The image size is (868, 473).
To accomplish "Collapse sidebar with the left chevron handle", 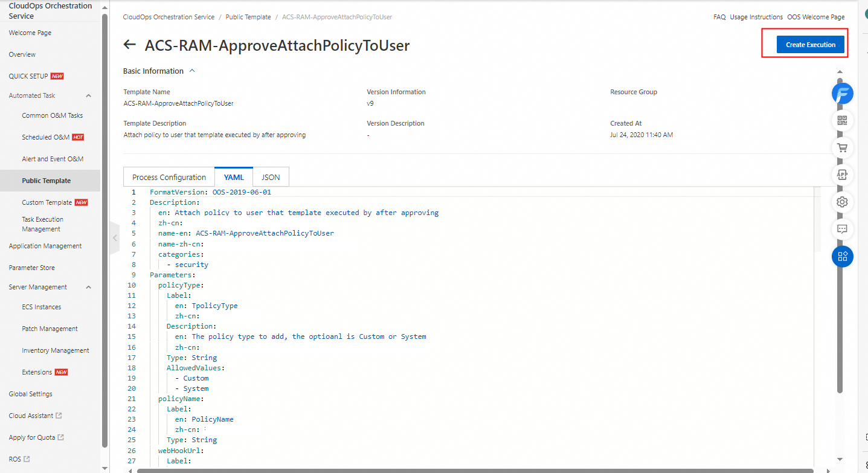I will click(x=115, y=238).
